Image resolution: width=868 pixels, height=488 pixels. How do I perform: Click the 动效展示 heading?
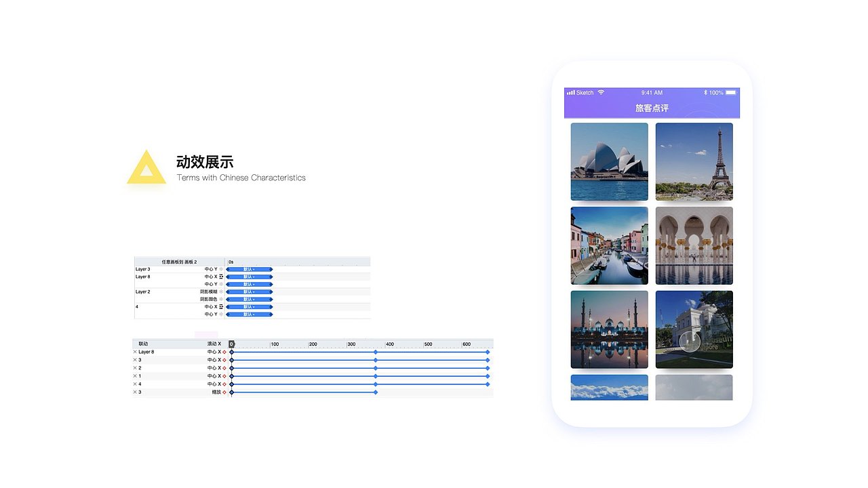coord(205,162)
